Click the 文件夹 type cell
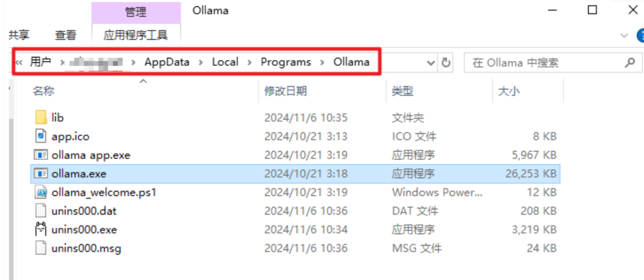This screenshot has height=280, width=644. [408, 118]
